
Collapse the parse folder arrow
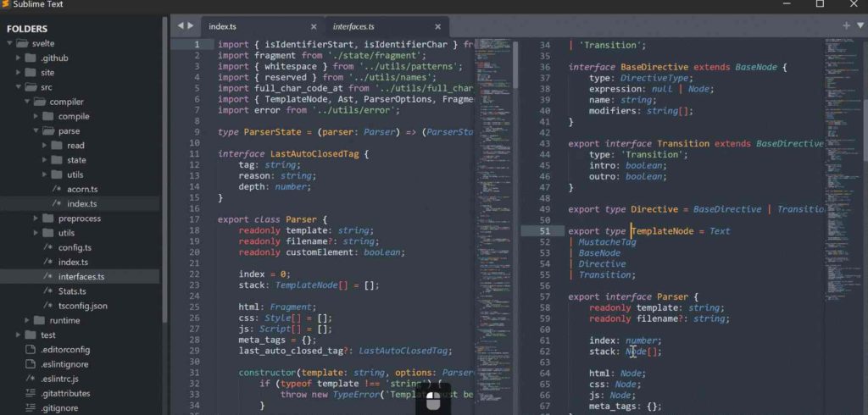(x=36, y=130)
